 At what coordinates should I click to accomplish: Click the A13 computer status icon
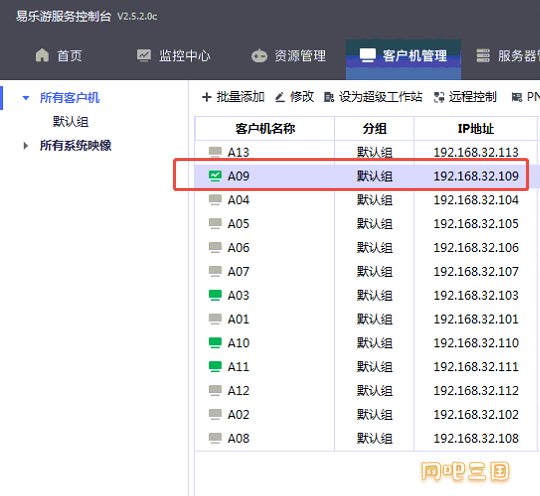click(215, 152)
